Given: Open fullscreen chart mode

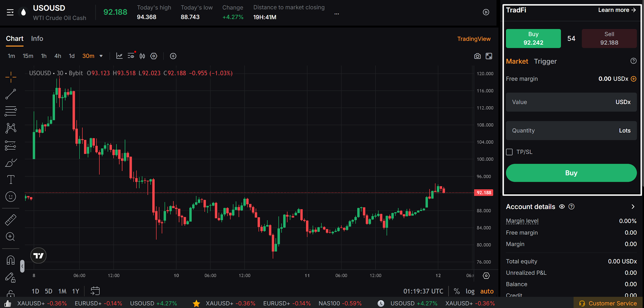Looking at the screenshot, I should click(489, 56).
